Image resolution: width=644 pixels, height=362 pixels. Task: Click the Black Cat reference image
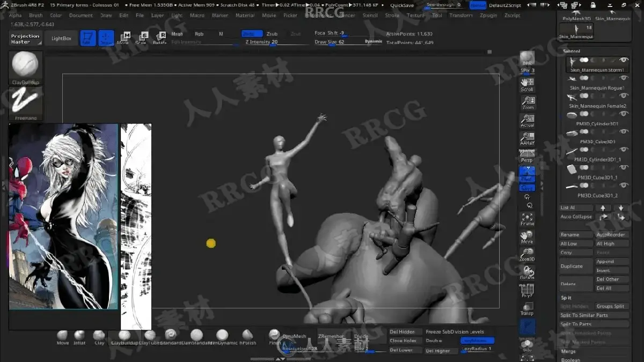click(63, 216)
